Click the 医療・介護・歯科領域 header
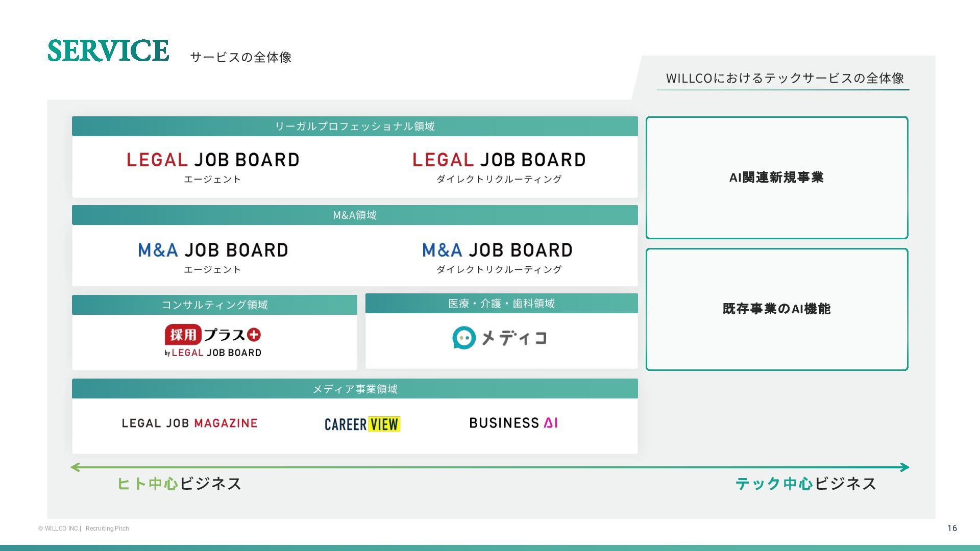 click(x=501, y=304)
